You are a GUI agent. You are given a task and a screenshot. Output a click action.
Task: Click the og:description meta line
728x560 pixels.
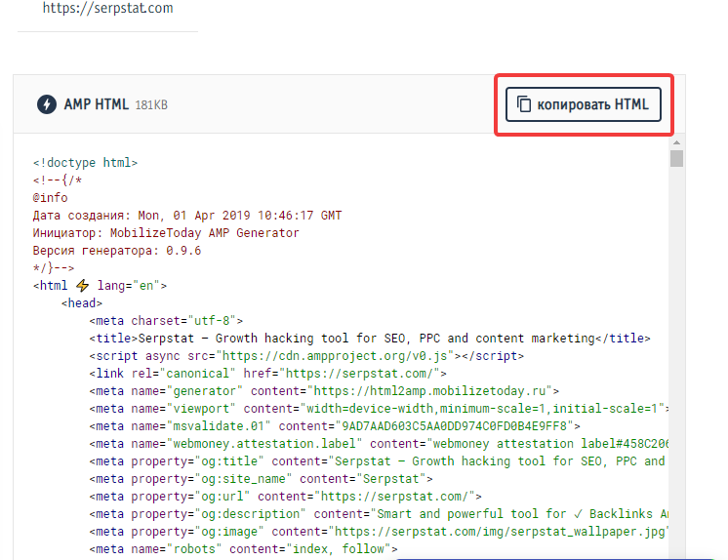tap(379, 514)
